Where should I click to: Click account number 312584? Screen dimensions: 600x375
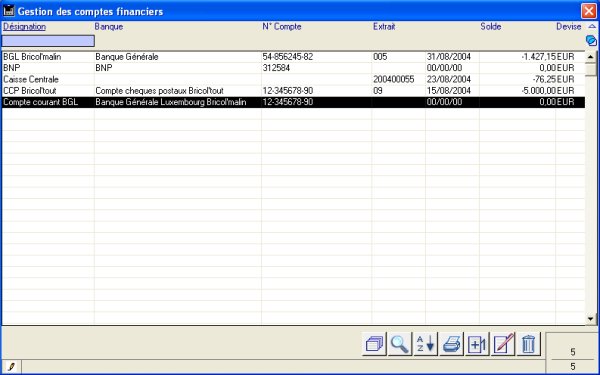click(276, 68)
